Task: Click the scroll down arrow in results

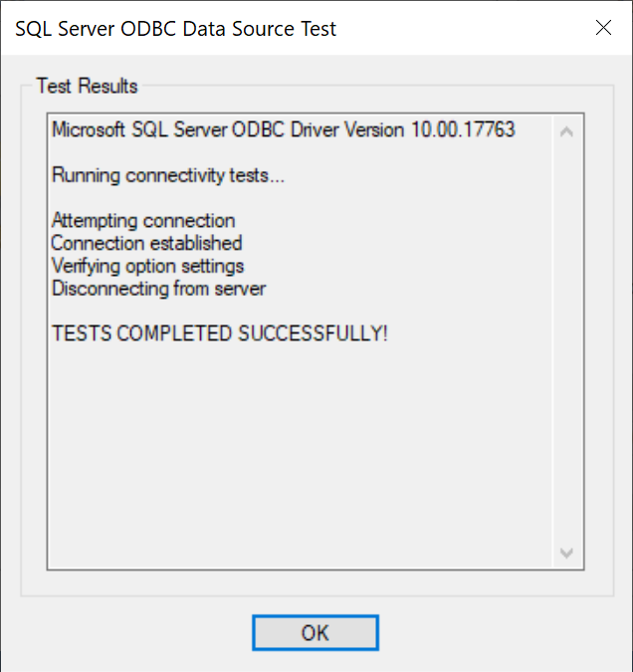Action: (566, 552)
